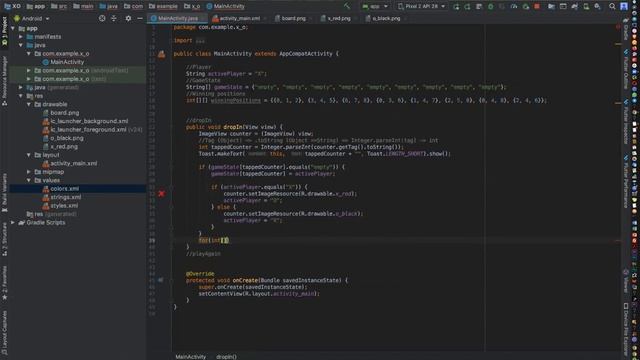Viewport: 640px width, 360px height.
Task: Stop the running app with red square
Action: point(537,6)
